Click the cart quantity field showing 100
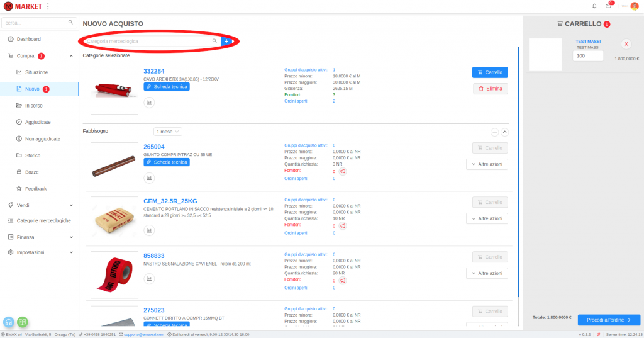The width and height of the screenshot is (644, 338). 587,56
